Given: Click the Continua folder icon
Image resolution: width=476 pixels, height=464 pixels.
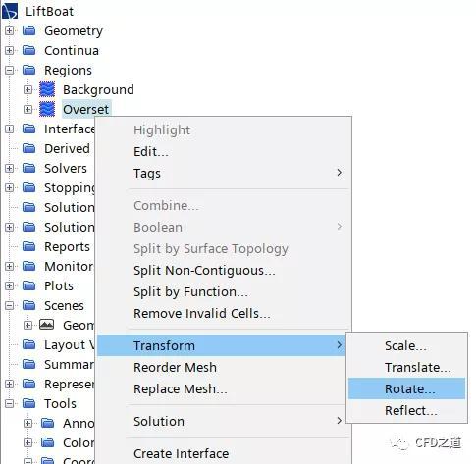Looking at the screenshot, I should pyautogui.click(x=29, y=50).
